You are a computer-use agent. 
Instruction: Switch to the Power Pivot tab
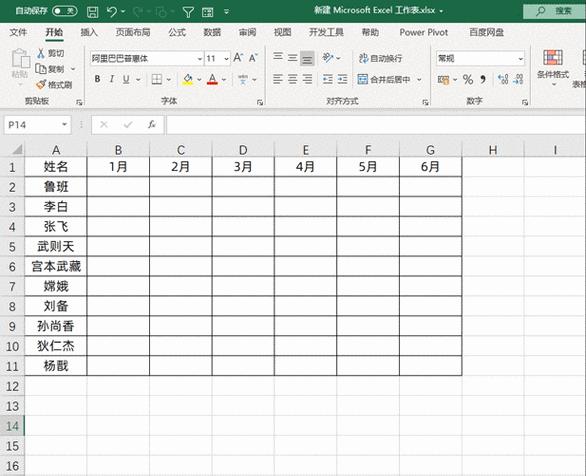pyautogui.click(x=423, y=33)
